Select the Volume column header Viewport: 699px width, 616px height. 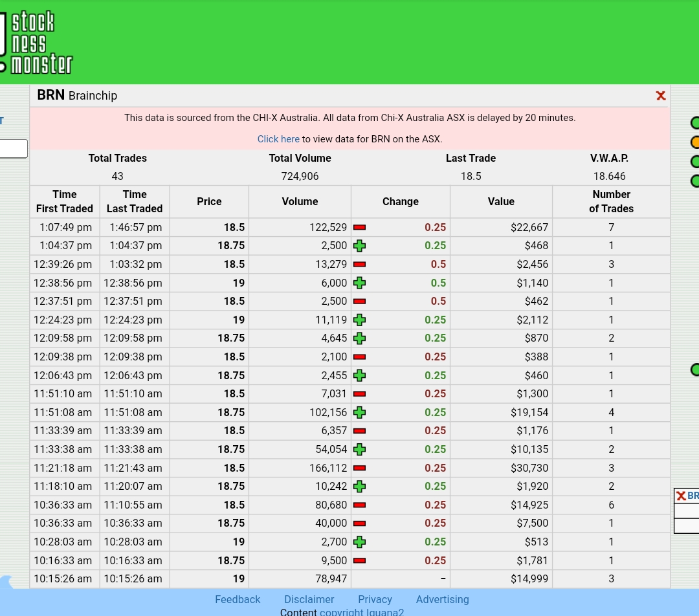click(300, 201)
